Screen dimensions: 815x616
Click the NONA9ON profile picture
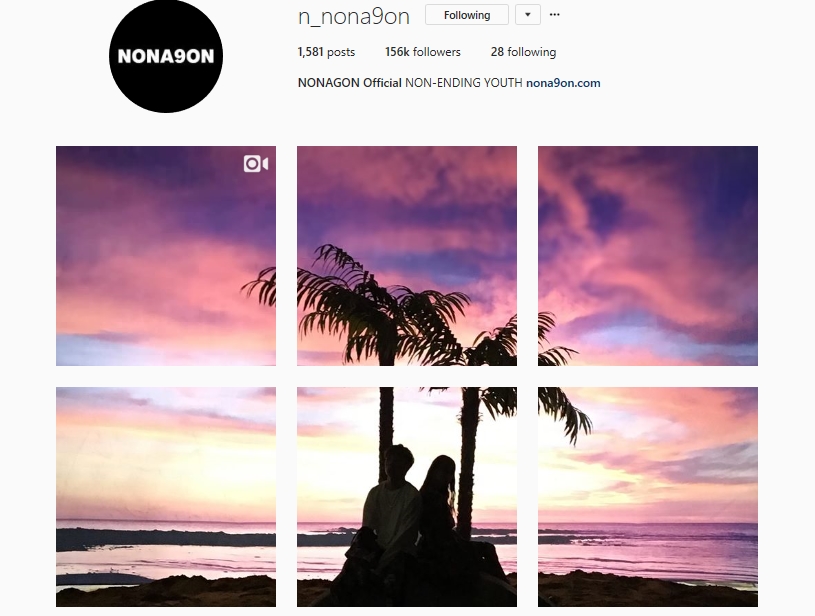pyautogui.click(x=166, y=56)
